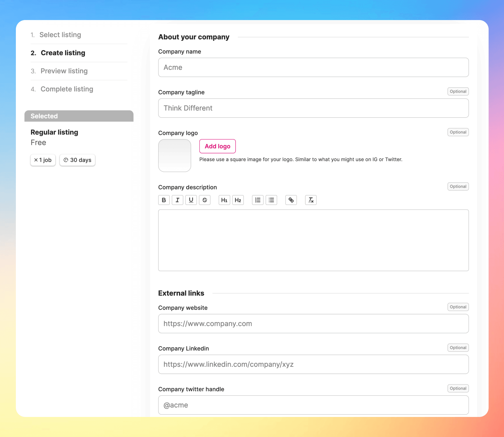504x437 pixels.
Task: Apply strikethrough formatting in toolbar
Action: 205,200
